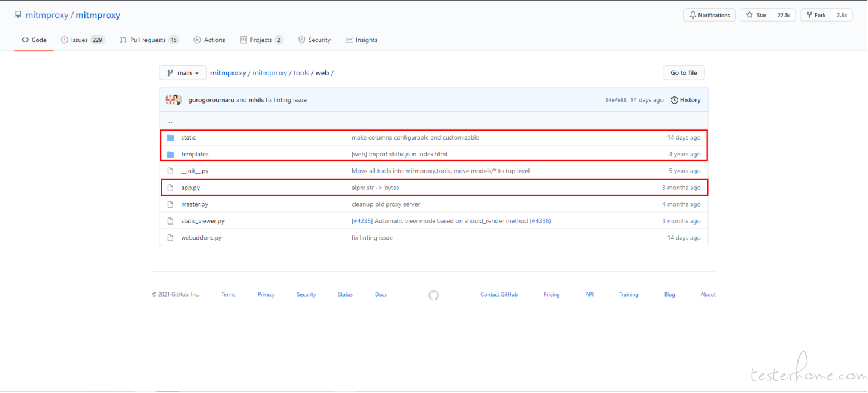Image resolution: width=868 pixels, height=393 pixels.
Task: Click the Privacy footer link
Action: coord(266,295)
